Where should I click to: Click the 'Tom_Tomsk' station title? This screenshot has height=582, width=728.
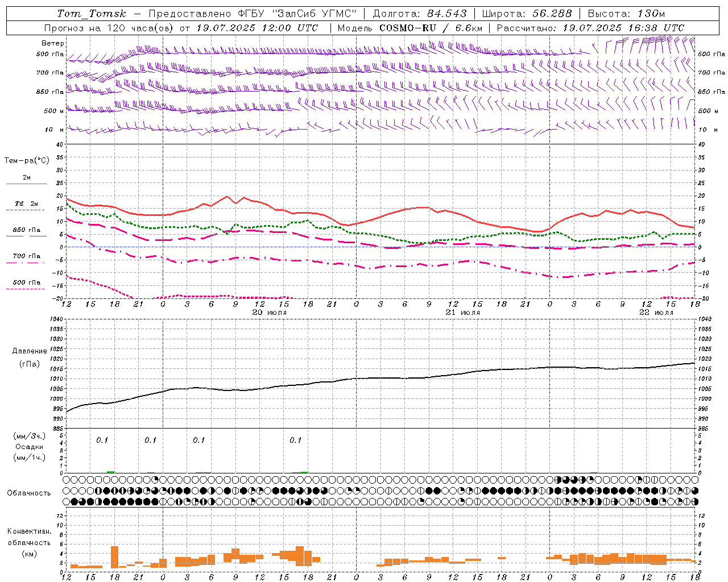click(x=92, y=14)
